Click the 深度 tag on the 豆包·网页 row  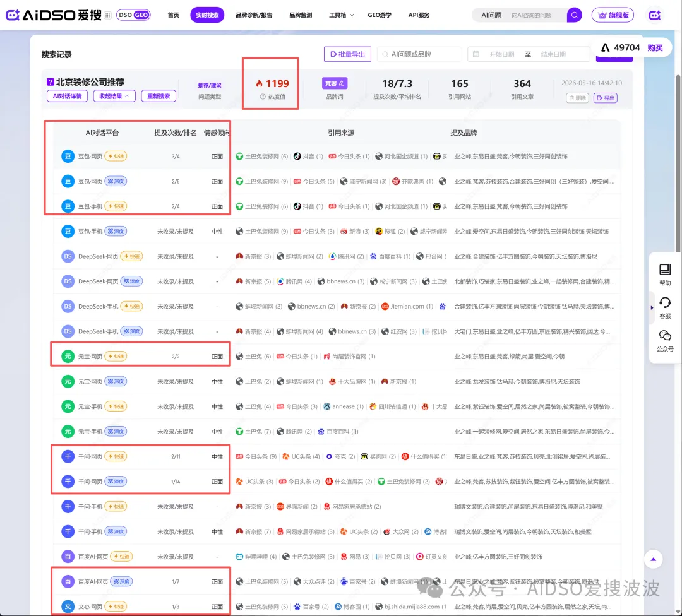coord(116,181)
